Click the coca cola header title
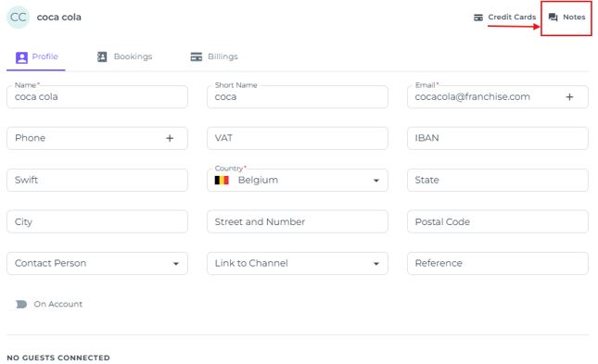This screenshot has height=364, width=598. (58, 18)
